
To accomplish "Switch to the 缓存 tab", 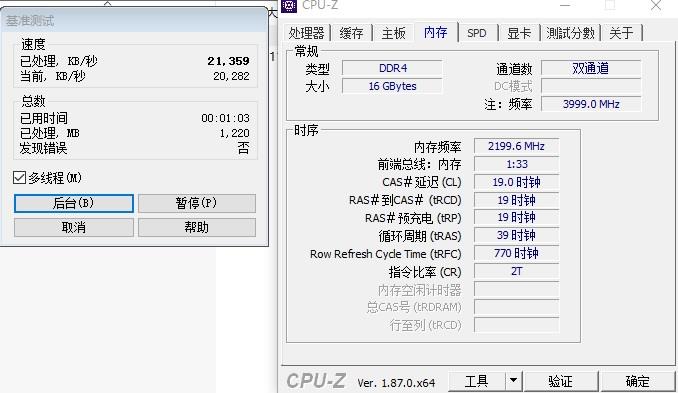I will point(351,33).
